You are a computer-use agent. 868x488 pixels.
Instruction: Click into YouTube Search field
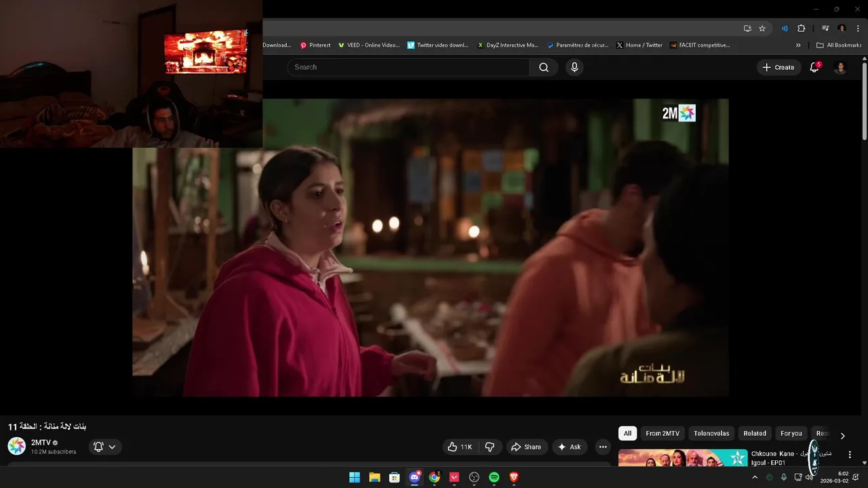pyautogui.click(x=409, y=67)
